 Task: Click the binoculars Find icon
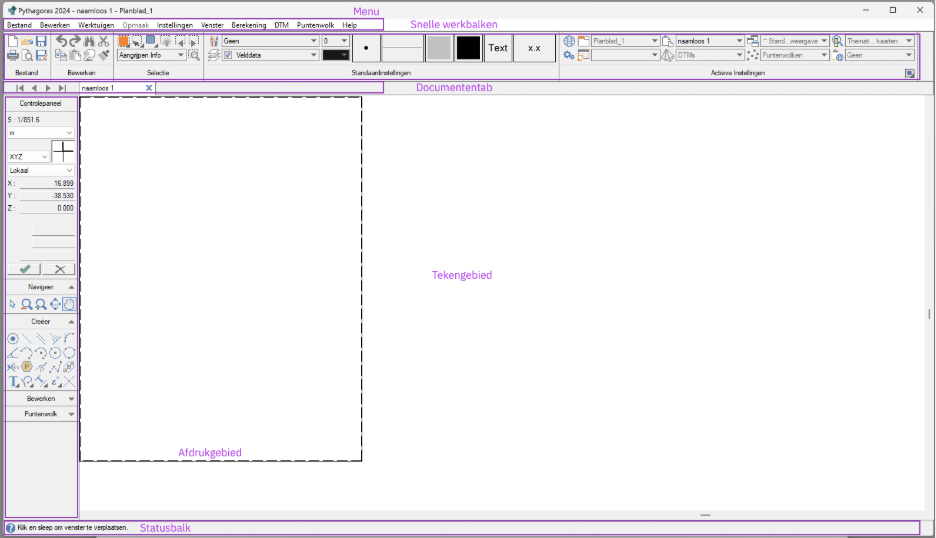(89, 41)
